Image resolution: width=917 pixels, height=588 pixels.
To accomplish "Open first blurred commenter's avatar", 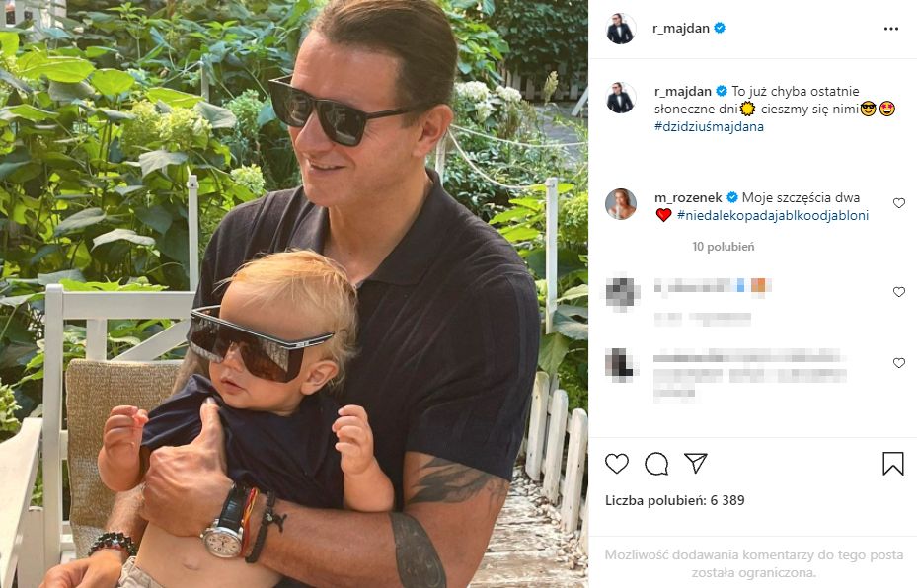I will 620,293.
